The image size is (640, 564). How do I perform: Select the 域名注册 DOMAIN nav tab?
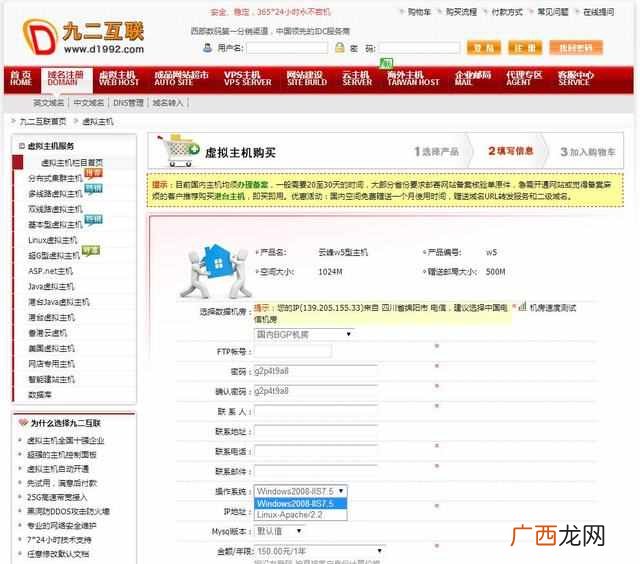(x=65, y=78)
